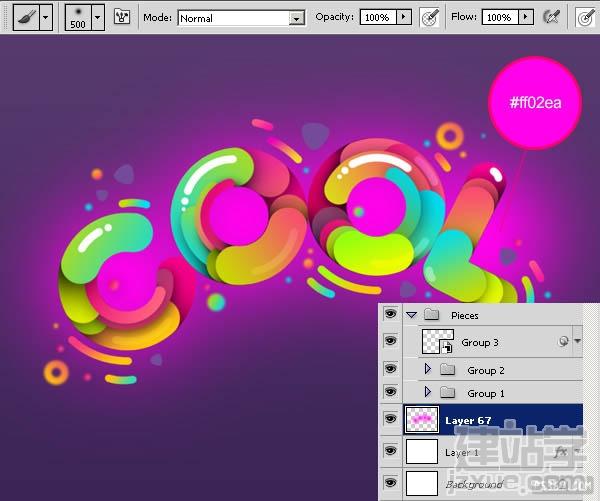Click the Opacity 100% field
Screen dimensions: 600x501
pos(377,17)
